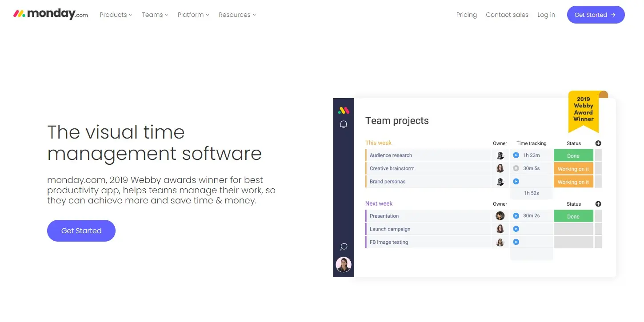644x322 pixels.
Task: Add a column in This week group
Action: point(598,143)
